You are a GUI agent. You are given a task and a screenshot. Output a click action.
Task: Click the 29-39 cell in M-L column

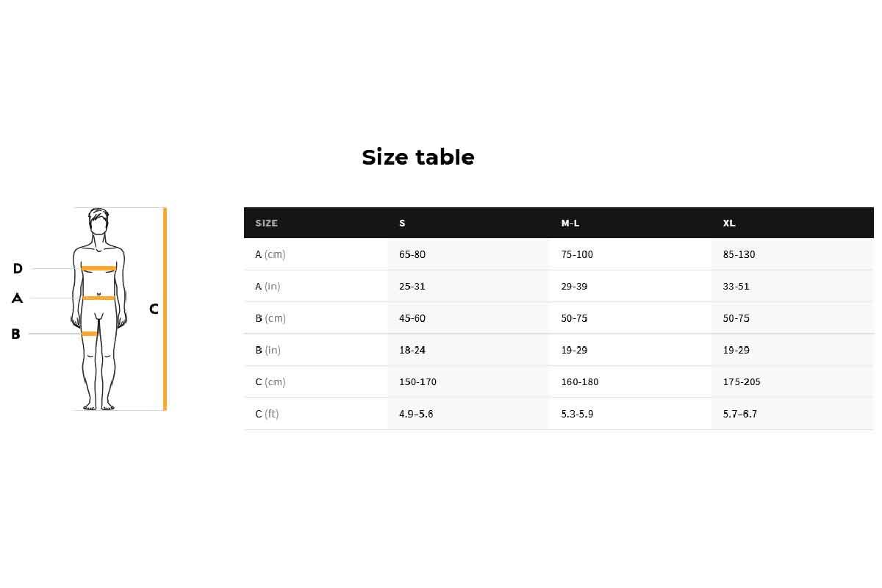(574, 286)
